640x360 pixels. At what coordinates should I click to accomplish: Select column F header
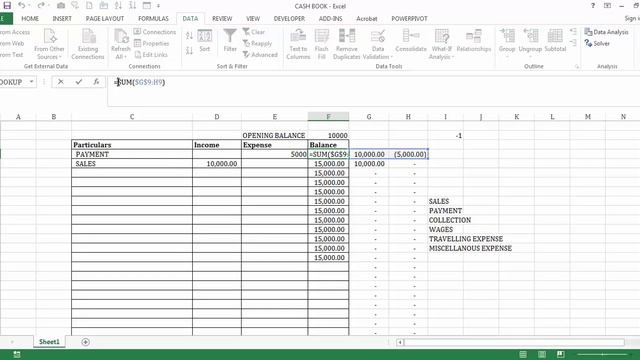328,117
